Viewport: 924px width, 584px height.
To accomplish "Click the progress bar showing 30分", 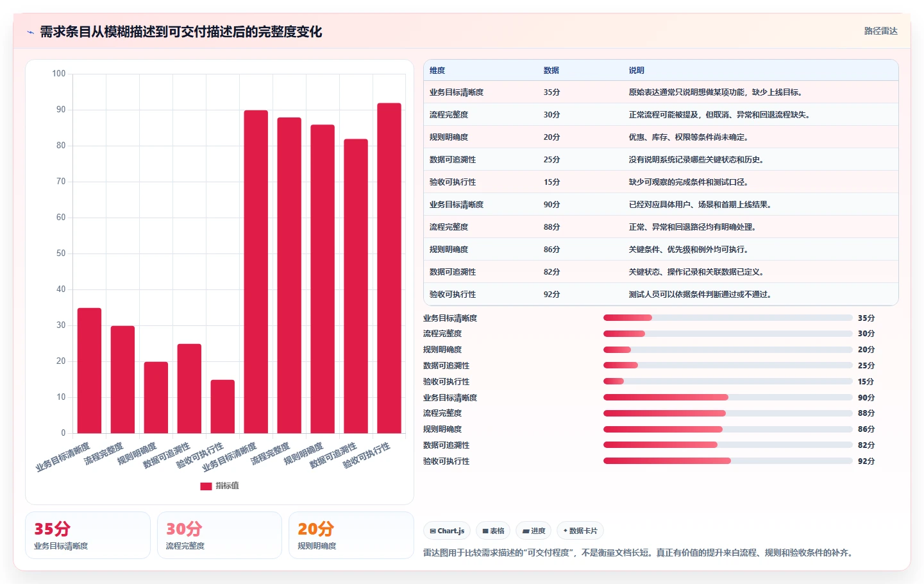I will click(728, 334).
